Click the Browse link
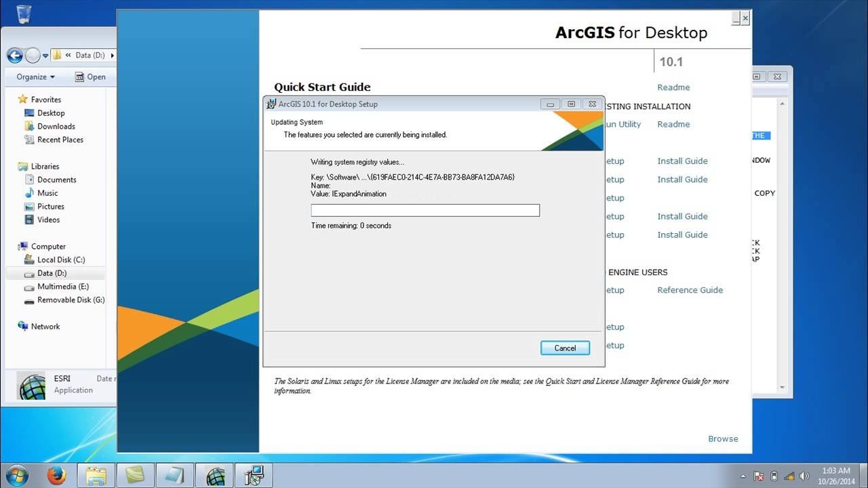 coord(723,439)
